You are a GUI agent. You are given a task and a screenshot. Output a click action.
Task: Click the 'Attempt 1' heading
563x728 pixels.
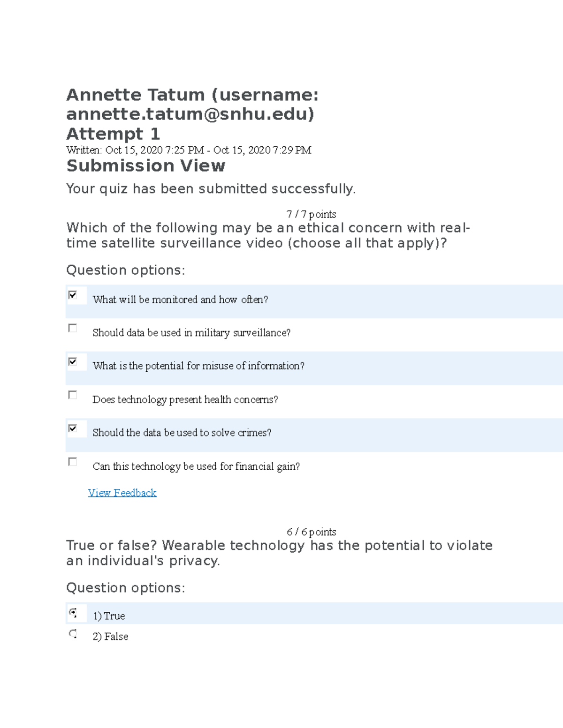pyautogui.click(x=113, y=134)
